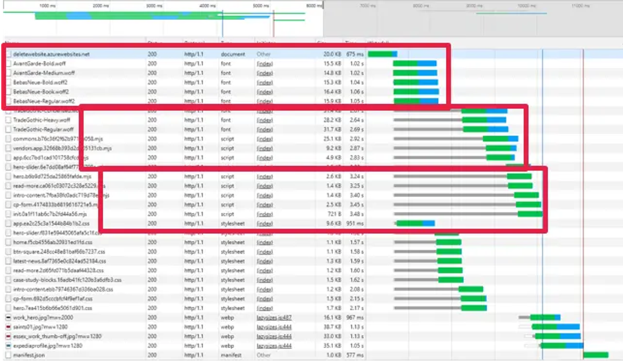Click the 20.0 KB size cell
623x364 pixels.
point(332,54)
